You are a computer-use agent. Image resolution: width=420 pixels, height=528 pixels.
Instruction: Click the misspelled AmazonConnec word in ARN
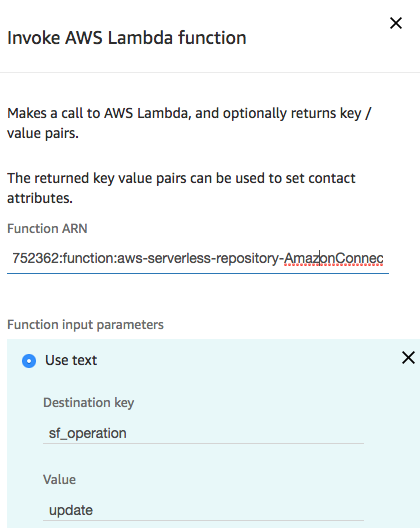[333, 259]
